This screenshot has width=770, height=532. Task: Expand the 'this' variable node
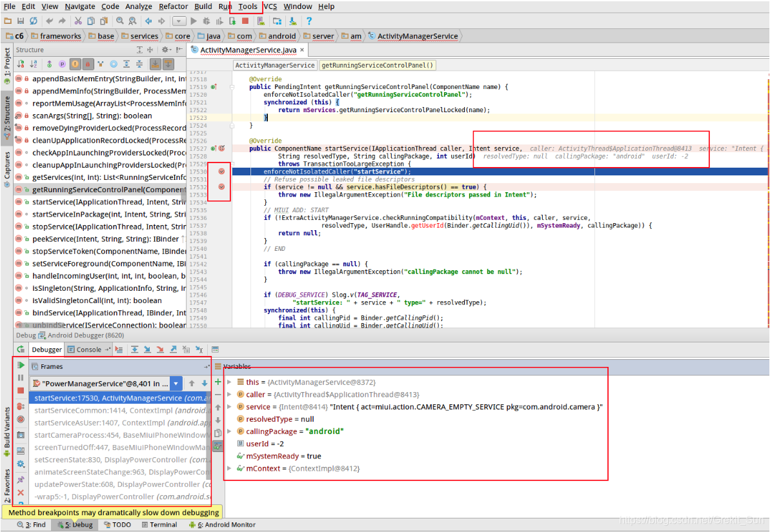229,382
